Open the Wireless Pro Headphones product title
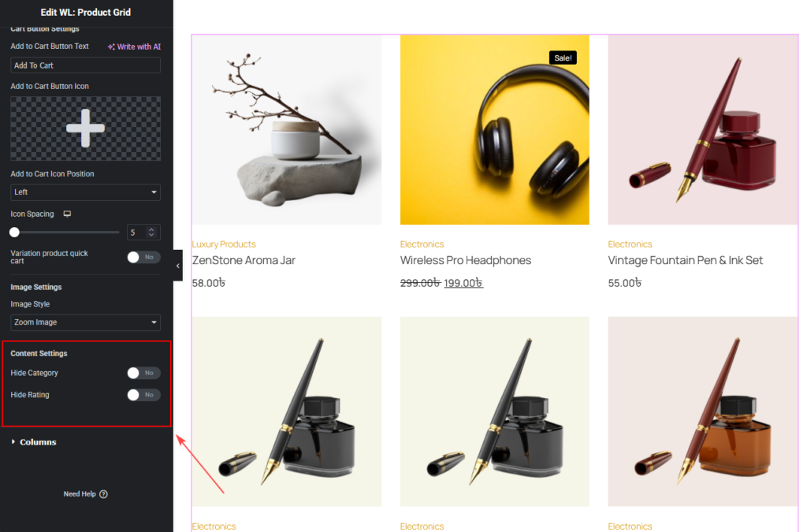This screenshot has width=807, height=532. [x=465, y=260]
